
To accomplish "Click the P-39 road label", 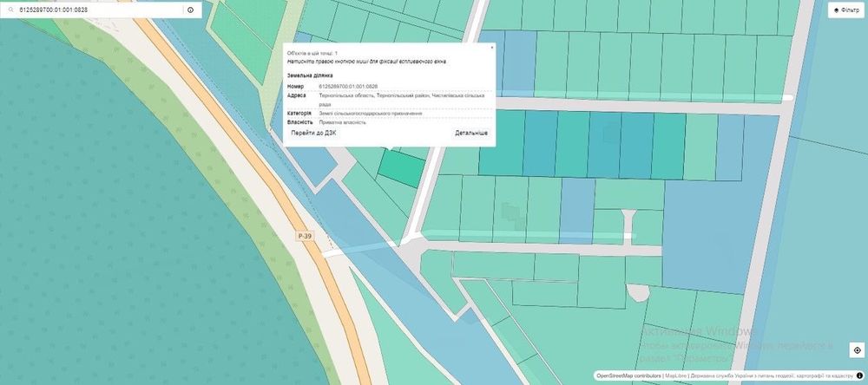I will tap(305, 236).
